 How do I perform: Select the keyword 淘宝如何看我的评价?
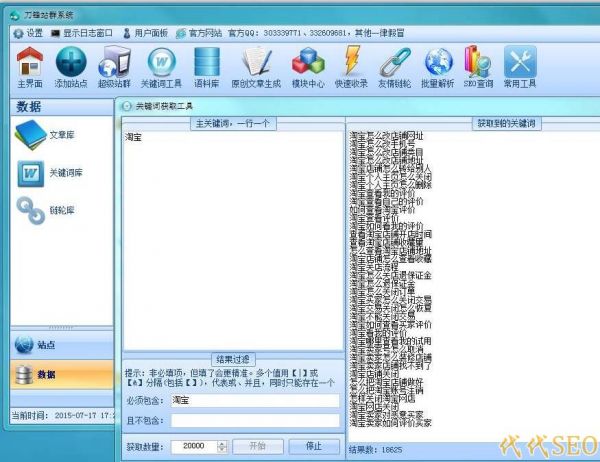point(386,226)
